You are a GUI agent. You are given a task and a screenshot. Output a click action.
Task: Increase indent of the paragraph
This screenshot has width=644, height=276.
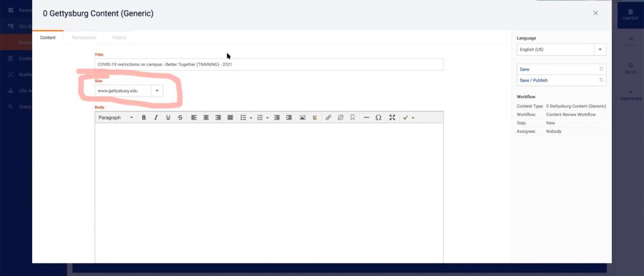(x=289, y=117)
